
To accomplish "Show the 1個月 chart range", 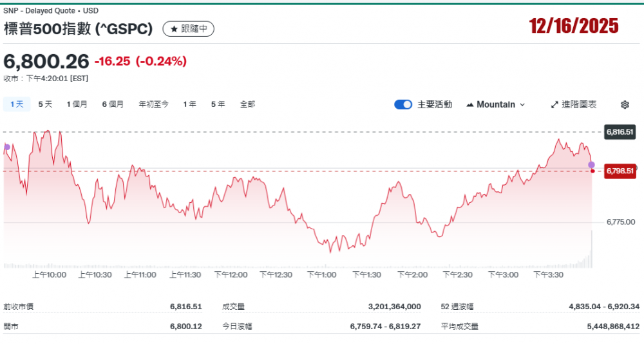I will 77,104.
